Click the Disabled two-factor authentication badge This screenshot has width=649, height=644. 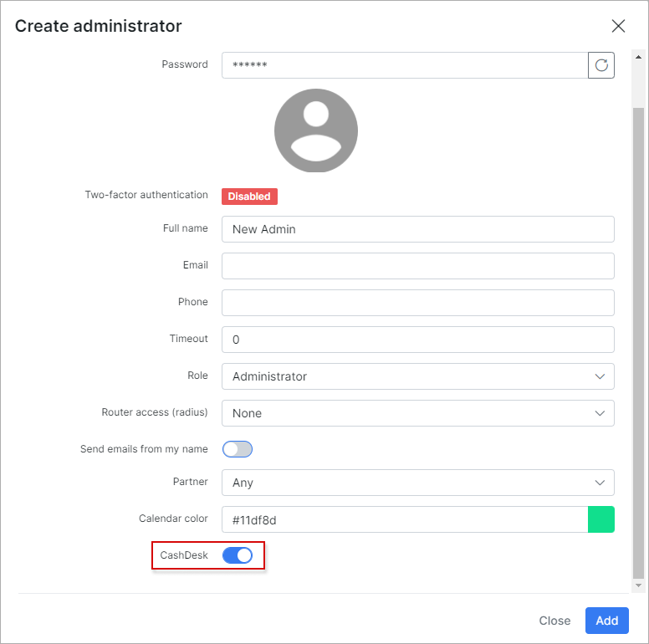click(249, 197)
